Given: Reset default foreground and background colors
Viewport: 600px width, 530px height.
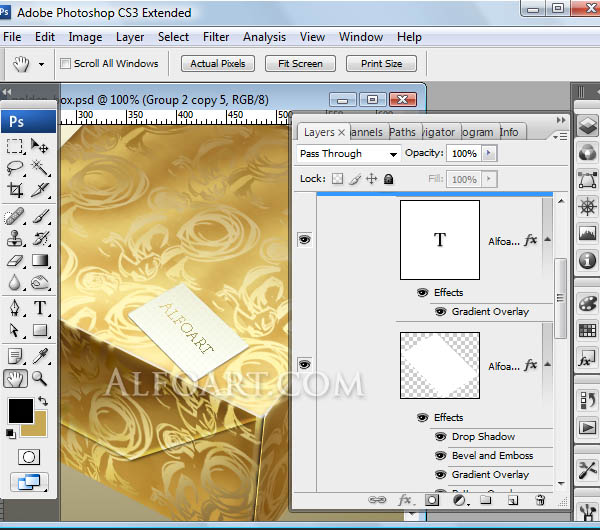Looking at the screenshot, I should [11, 434].
